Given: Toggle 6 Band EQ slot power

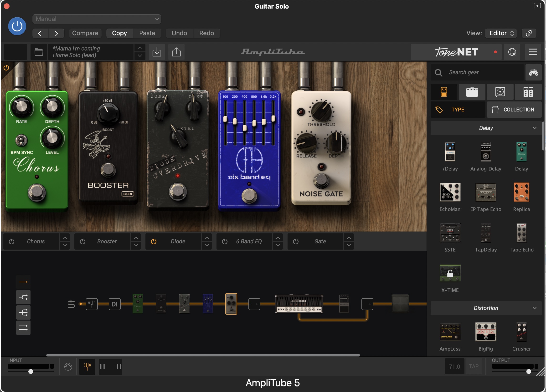Looking at the screenshot, I should point(225,241).
